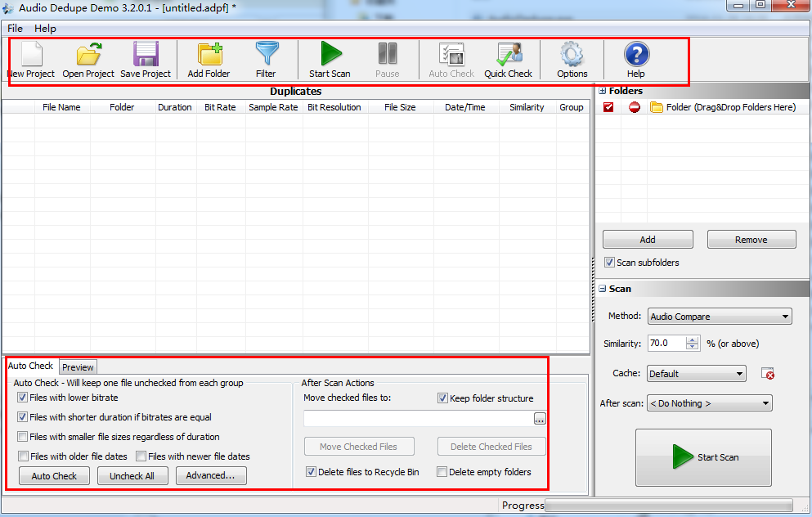The width and height of the screenshot is (812, 517).
Task: Click the Similarity value field 70.0
Action: (667, 343)
